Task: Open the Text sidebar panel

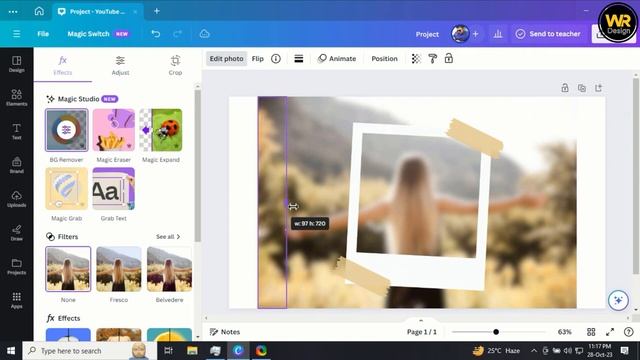Action: click(16, 131)
